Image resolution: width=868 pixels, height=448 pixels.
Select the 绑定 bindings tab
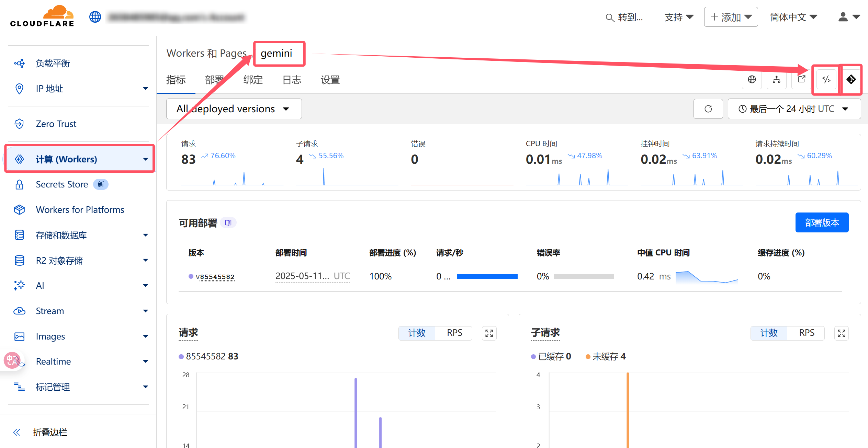[253, 80]
